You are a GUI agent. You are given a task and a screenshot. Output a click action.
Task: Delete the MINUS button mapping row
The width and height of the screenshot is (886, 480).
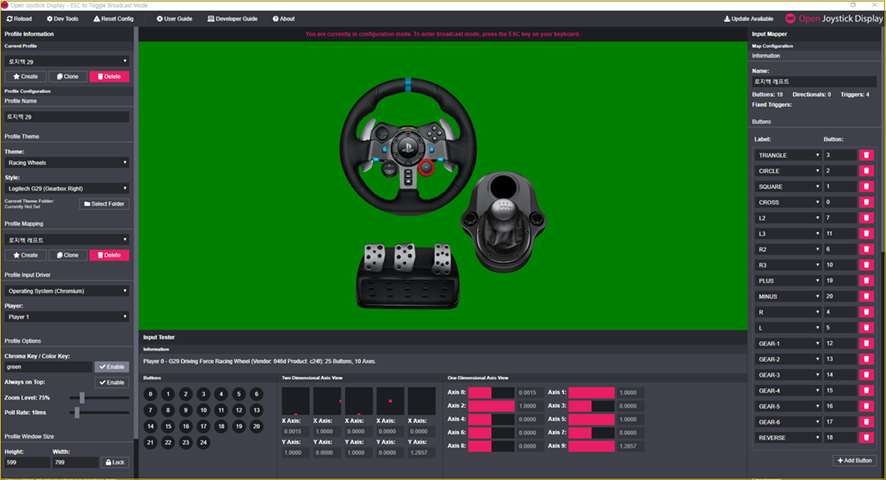point(866,296)
